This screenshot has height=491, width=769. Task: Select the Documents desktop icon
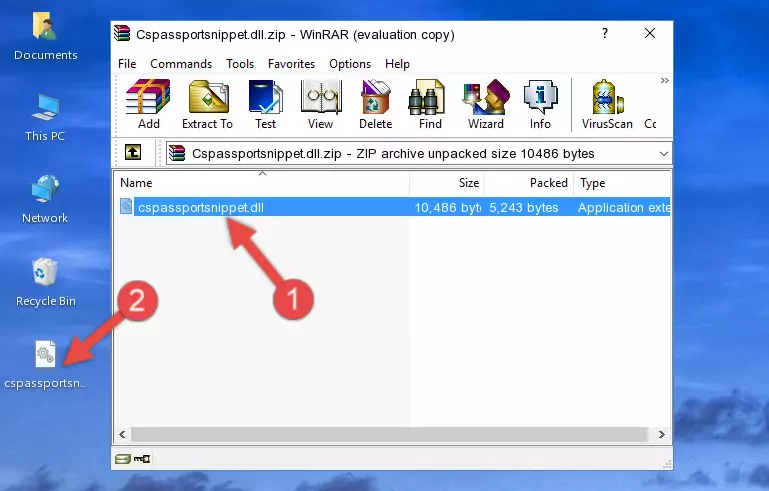click(45, 36)
